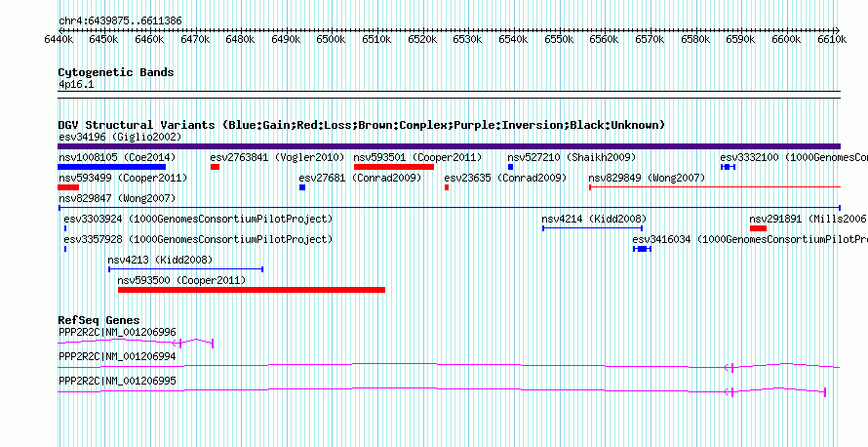This screenshot has width=868, height=447.
Task: Click the DGV Structural Variants track title
Action: click(362, 125)
